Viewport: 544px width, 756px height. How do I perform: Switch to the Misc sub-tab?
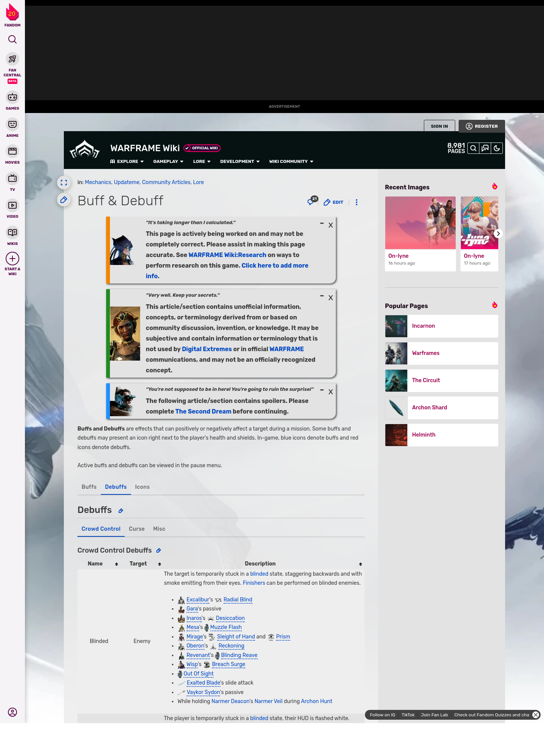click(x=159, y=529)
